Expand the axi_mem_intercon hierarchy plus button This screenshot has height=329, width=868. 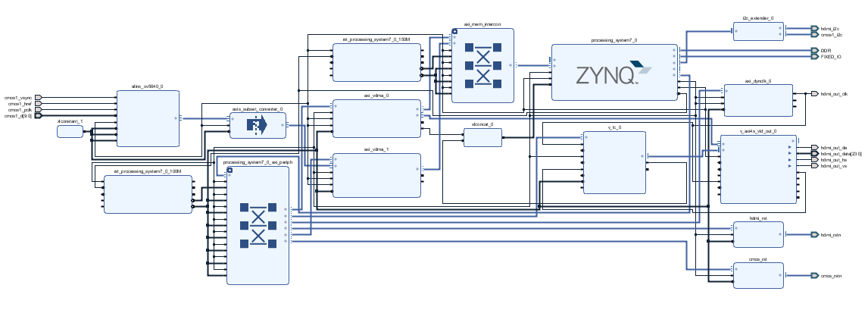tap(454, 32)
